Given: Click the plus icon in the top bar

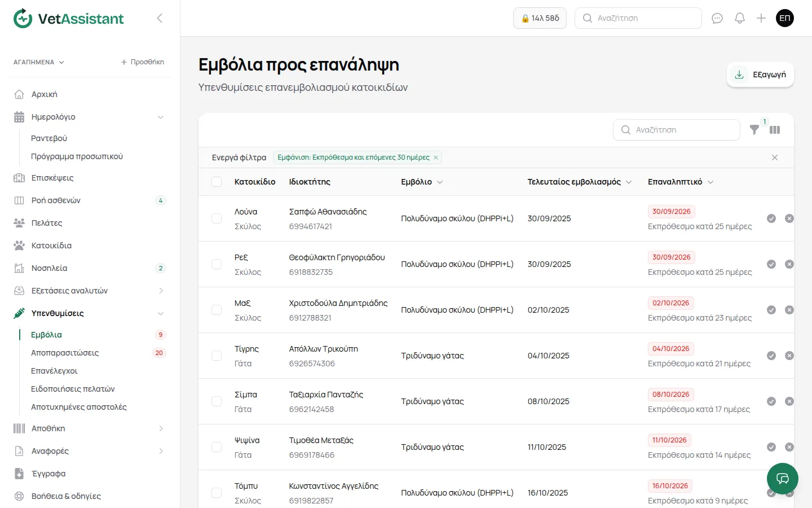Looking at the screenshot, I should point(761,18).
